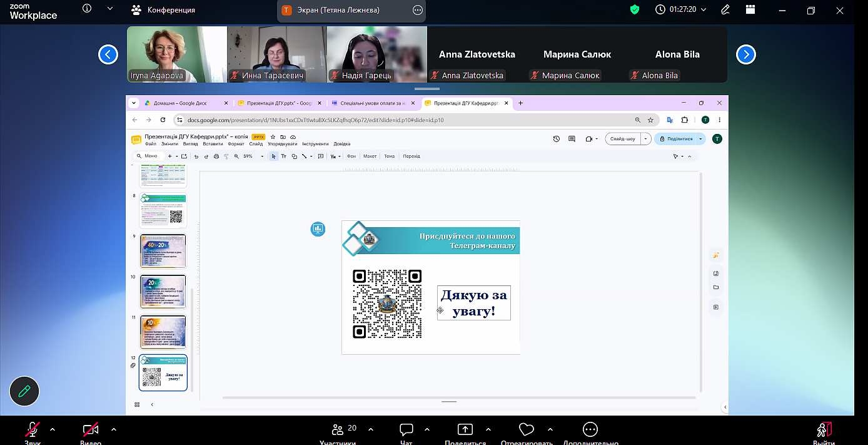Open the Формат menu
Screen dimensions: 868x445
(x=236, y=144)
